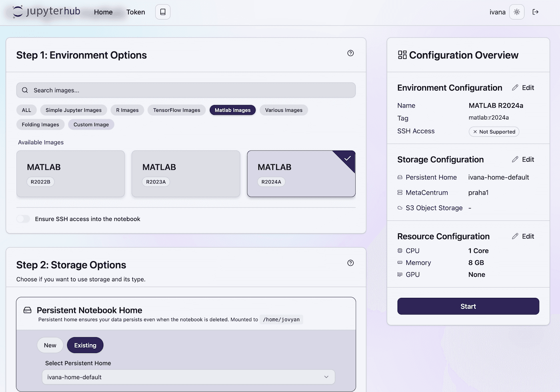Click pencil icon beside Storage Configuration
The width and height of the screenshot is (560, 392).
point(515,159)
